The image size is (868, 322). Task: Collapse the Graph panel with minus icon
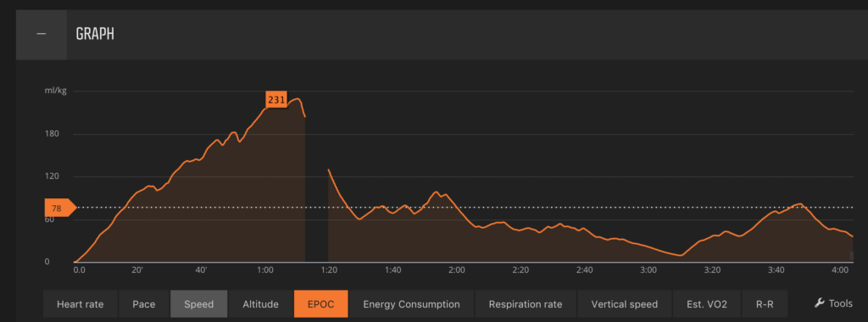coord(41,34)
